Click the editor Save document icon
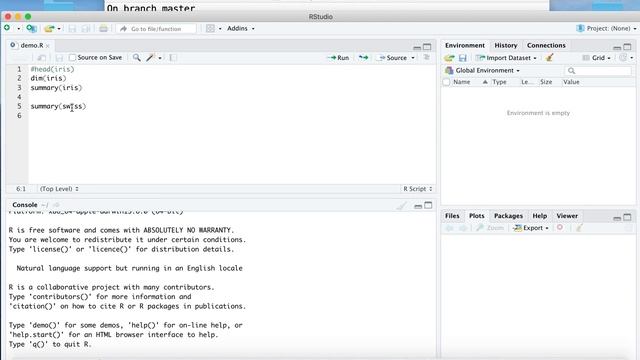640x360 pixels. tap(59, 58)
